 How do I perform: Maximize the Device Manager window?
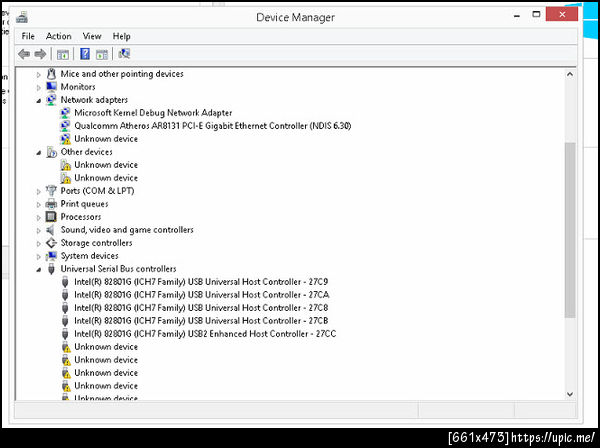click(536, 15)
